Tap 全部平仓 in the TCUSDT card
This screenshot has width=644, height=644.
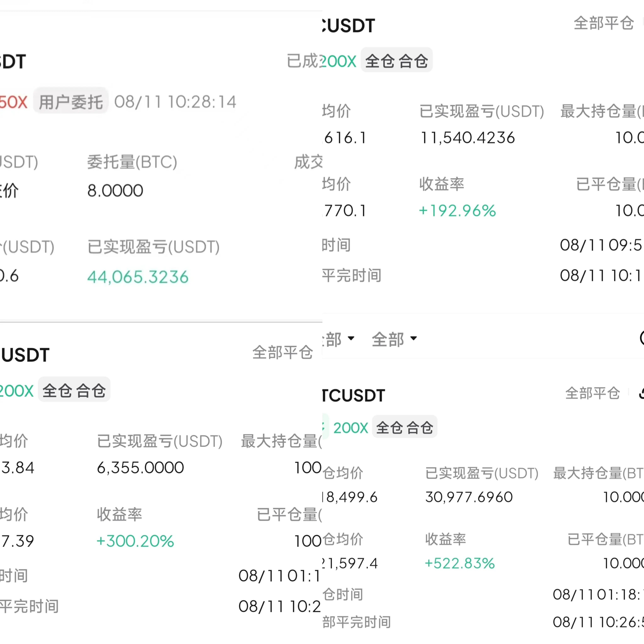[x=592, y=393]
